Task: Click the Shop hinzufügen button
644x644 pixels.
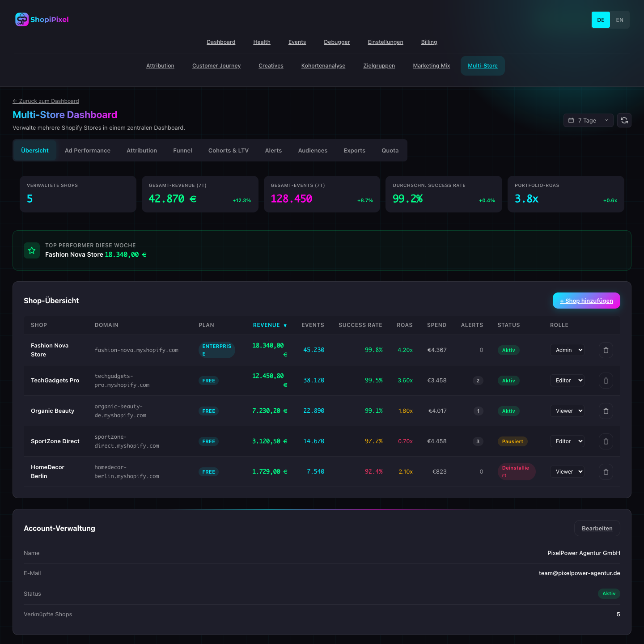Action: (x=586, y=301)
